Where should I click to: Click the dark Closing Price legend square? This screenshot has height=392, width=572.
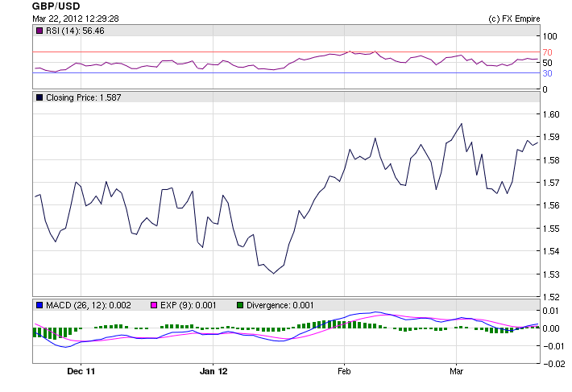(39, 97)
